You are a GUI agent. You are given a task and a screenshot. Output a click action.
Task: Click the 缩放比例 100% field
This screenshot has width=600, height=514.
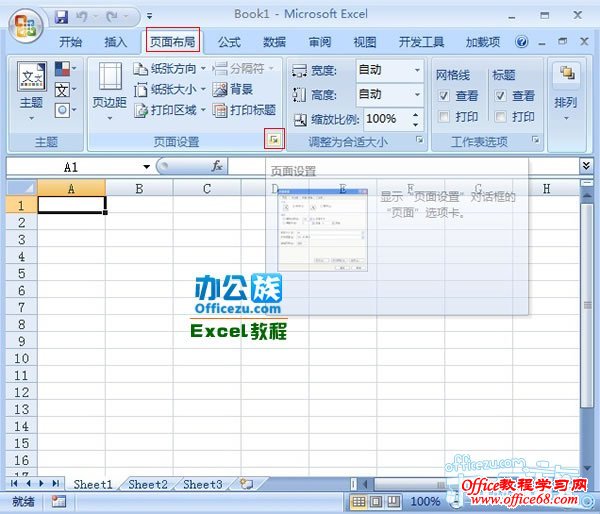388,119
